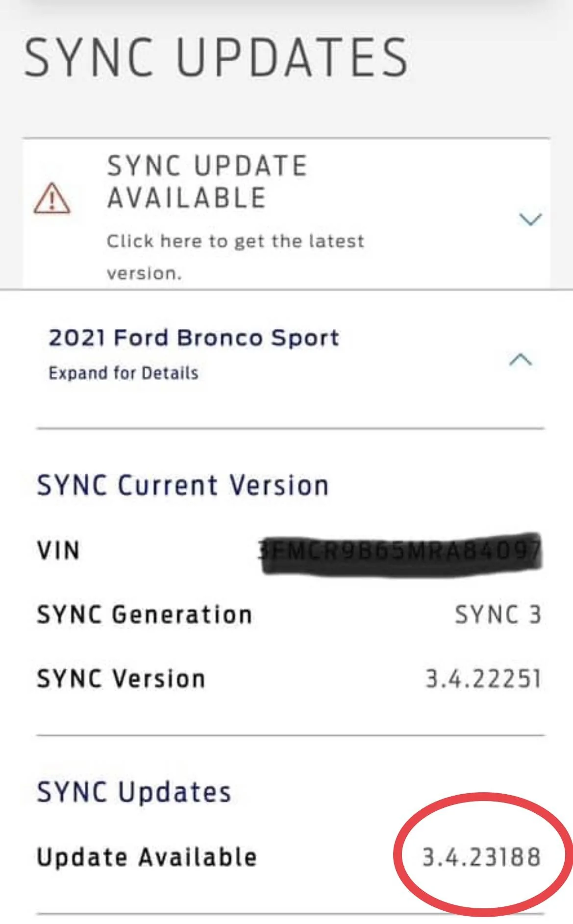573x924 pixels.
Task: Click the current version number 3.4.22251
Action: click(x=483, y=679)
